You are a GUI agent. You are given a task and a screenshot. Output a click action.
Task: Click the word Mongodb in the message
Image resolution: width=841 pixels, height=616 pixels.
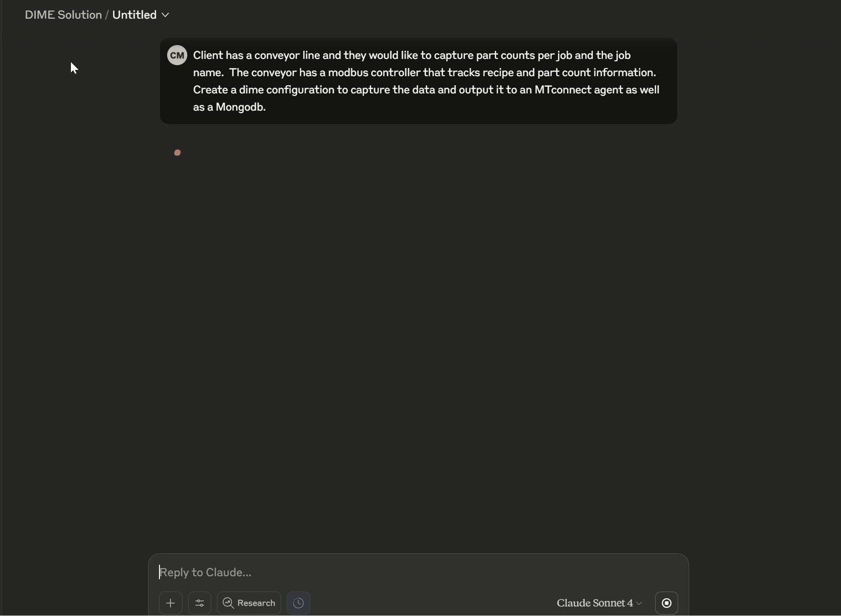(x=240, y=107)
